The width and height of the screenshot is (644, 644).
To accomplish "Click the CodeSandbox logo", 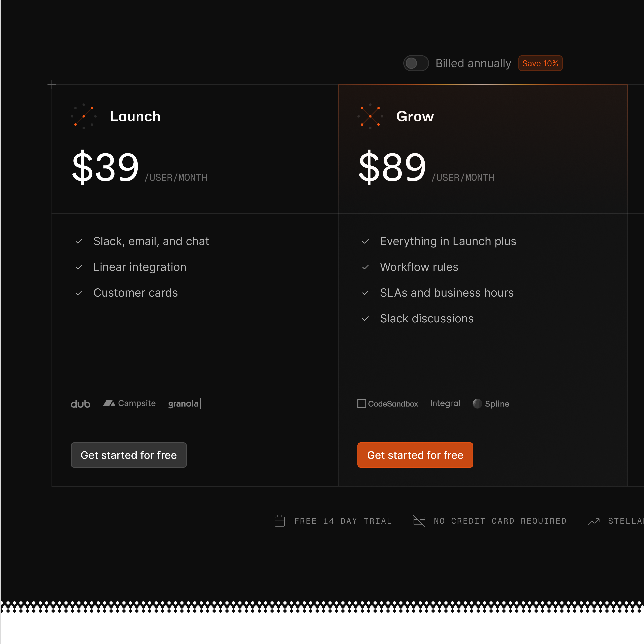I will tap(387, 404).
